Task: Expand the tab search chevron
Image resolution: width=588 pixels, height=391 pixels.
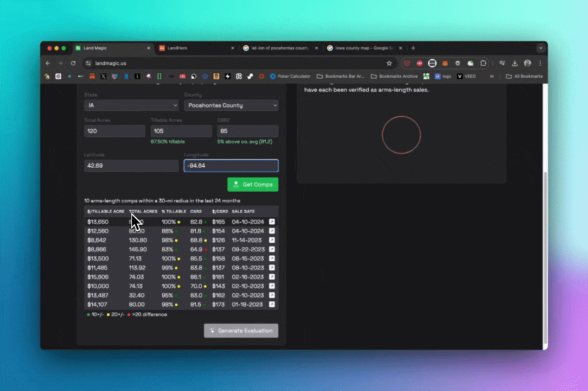Action: tap(540, 48)
